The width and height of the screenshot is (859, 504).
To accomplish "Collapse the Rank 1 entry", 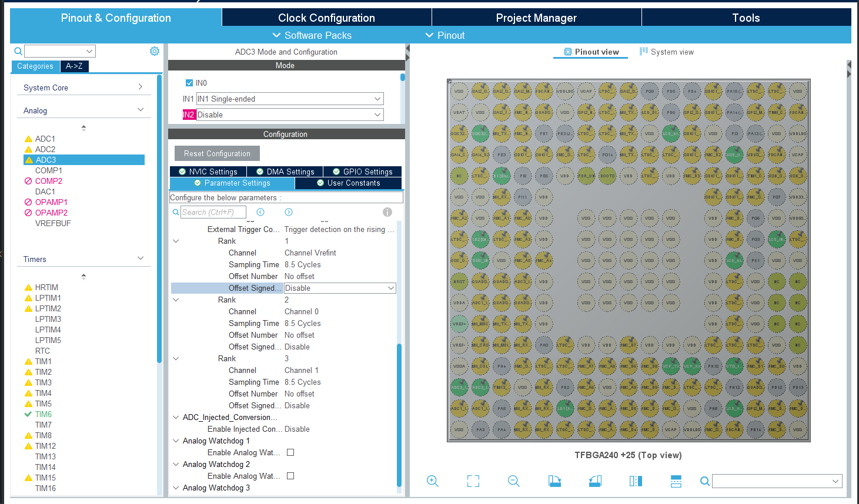I will [x=175, y=241].
